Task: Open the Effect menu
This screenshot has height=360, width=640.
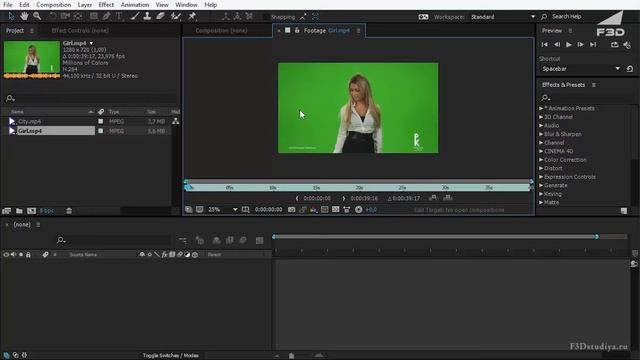Action: click(x=106, y=5)
